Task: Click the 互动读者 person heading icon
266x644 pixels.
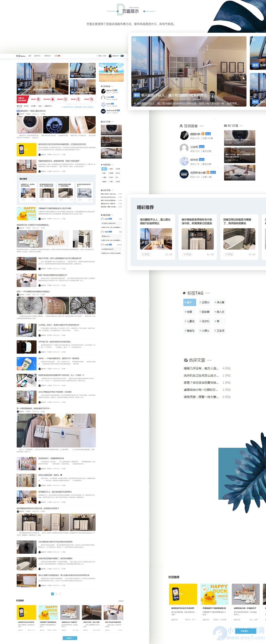Action: pyautogui.click(x=181, y=126)
